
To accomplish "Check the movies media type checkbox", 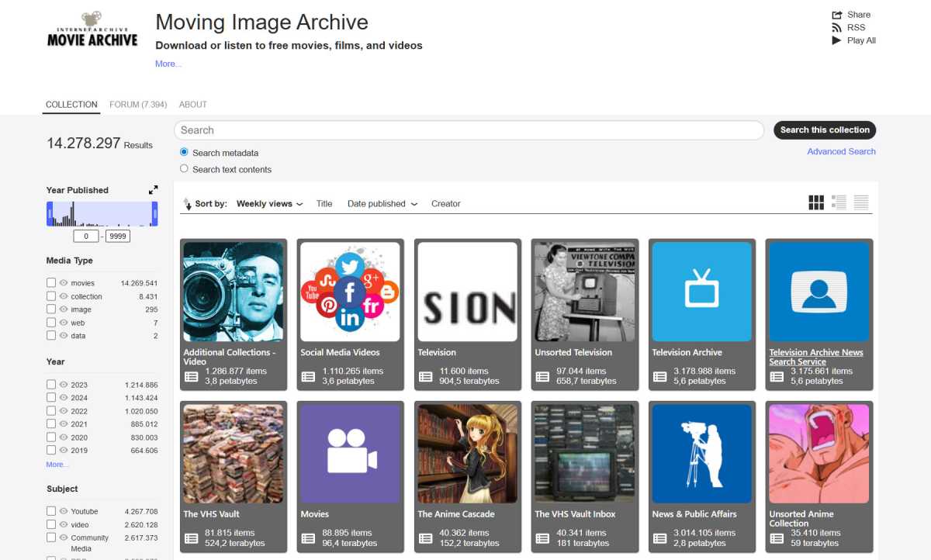I will coord(51,283).
